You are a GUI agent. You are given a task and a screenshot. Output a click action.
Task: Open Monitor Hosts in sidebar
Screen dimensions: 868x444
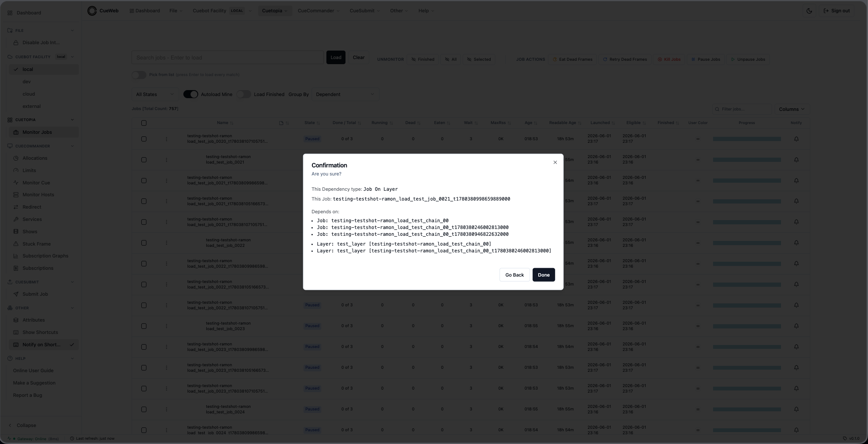(44, 195)
